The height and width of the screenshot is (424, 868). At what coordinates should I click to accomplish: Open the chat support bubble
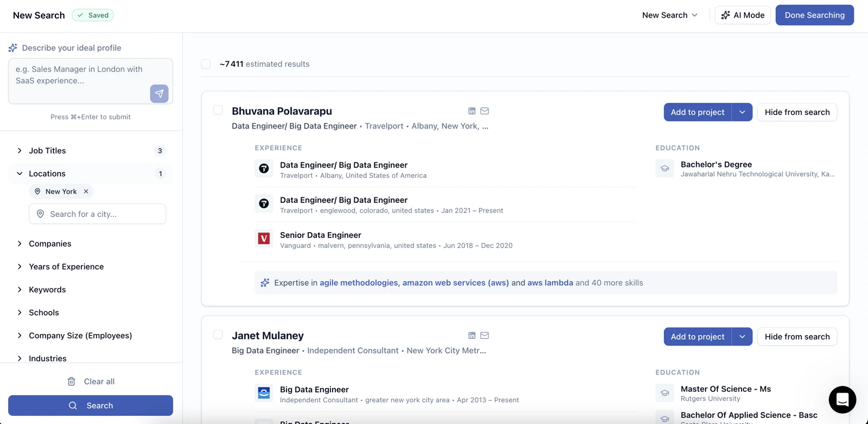(842, 400)
